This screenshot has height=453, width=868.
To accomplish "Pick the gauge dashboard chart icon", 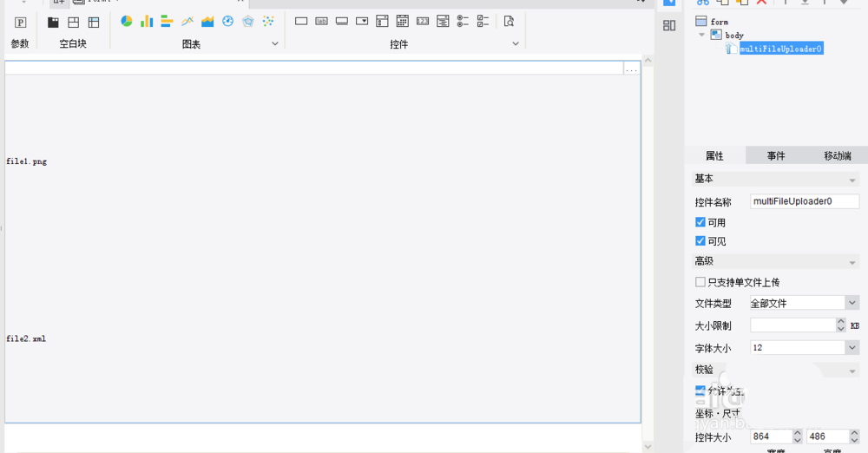I will (x=227, y=21).
